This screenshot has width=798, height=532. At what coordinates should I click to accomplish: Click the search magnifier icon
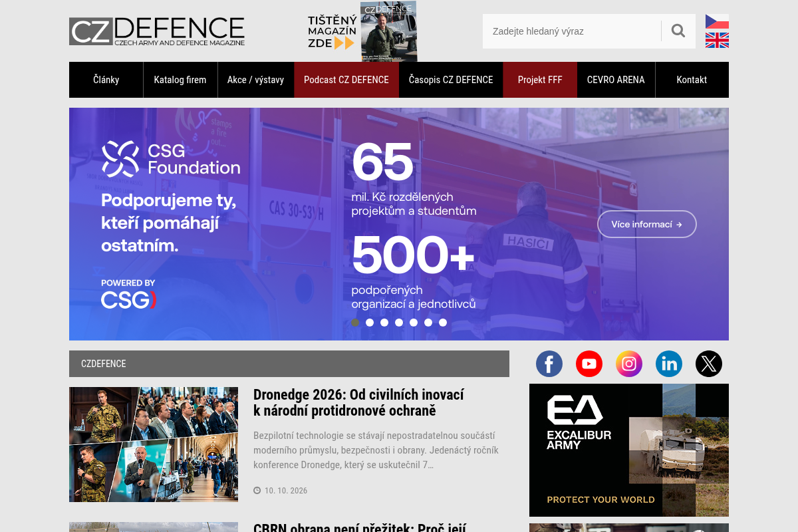point(678,31)
